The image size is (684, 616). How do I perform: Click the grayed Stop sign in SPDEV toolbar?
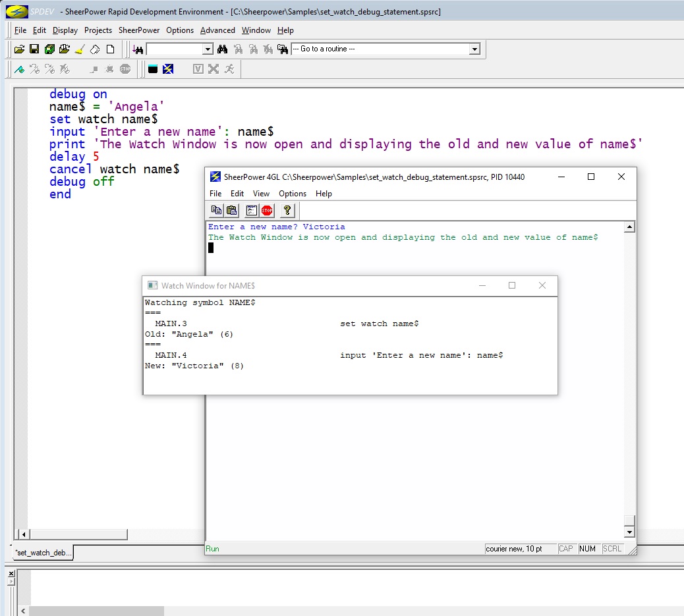[125, 69]
